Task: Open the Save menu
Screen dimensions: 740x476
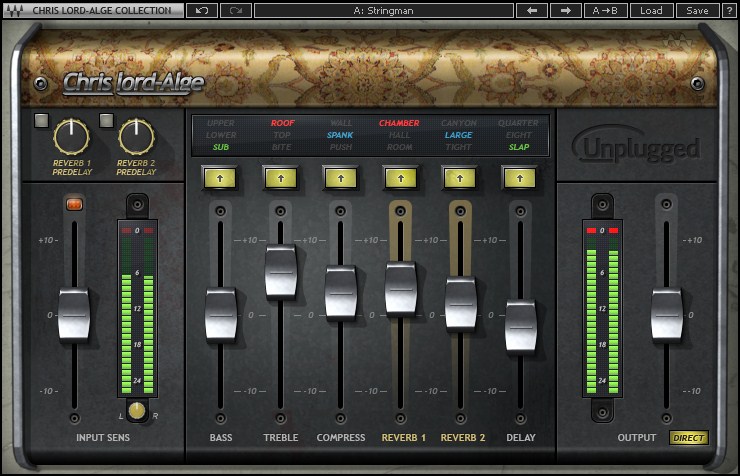Action: pos(697,10)
